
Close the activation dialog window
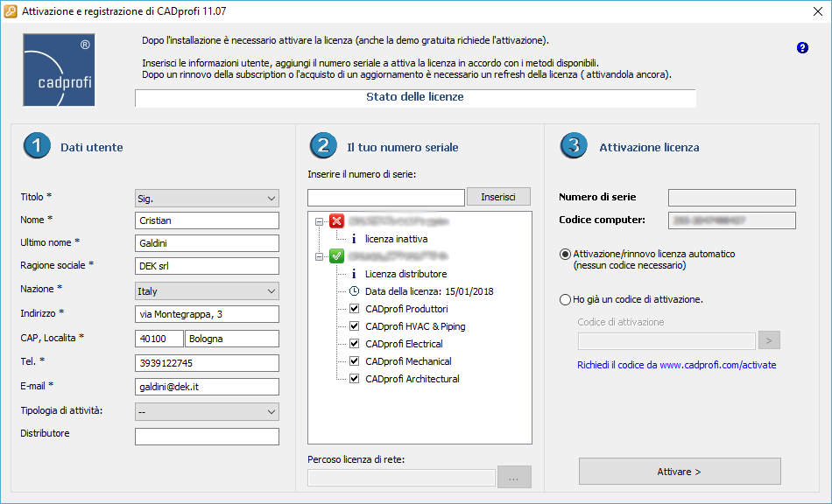click(818, 11)
